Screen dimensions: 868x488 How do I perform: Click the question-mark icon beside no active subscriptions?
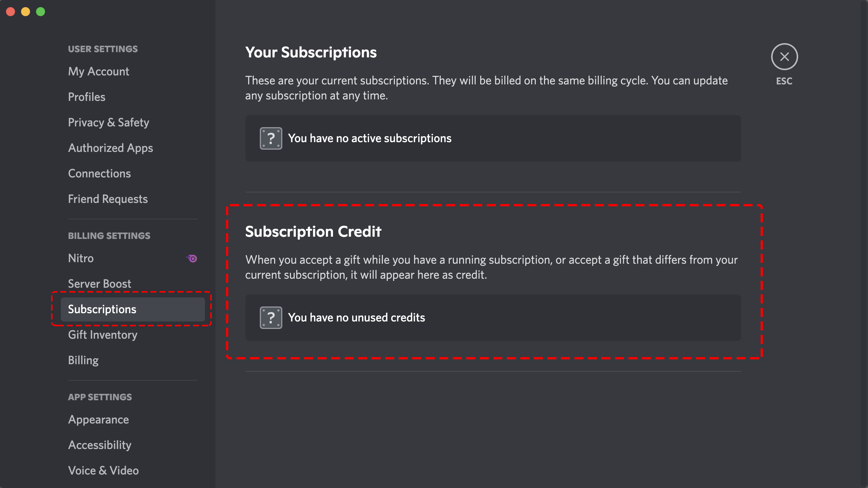[x=270, y=138]
